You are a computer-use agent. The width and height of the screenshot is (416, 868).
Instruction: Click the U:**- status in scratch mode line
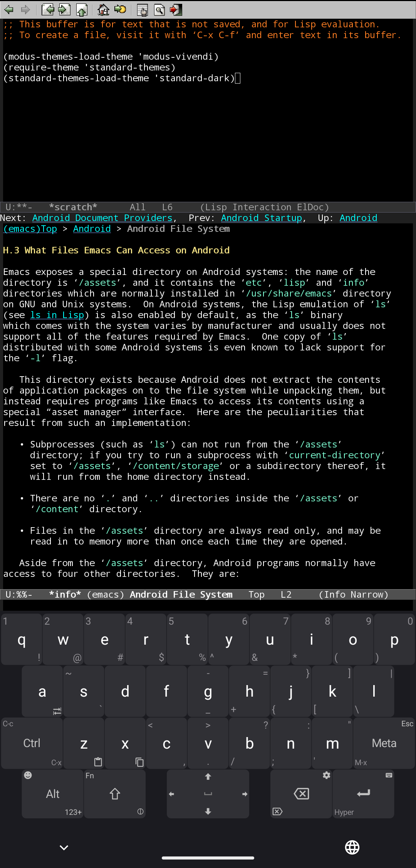click(19, 207)
